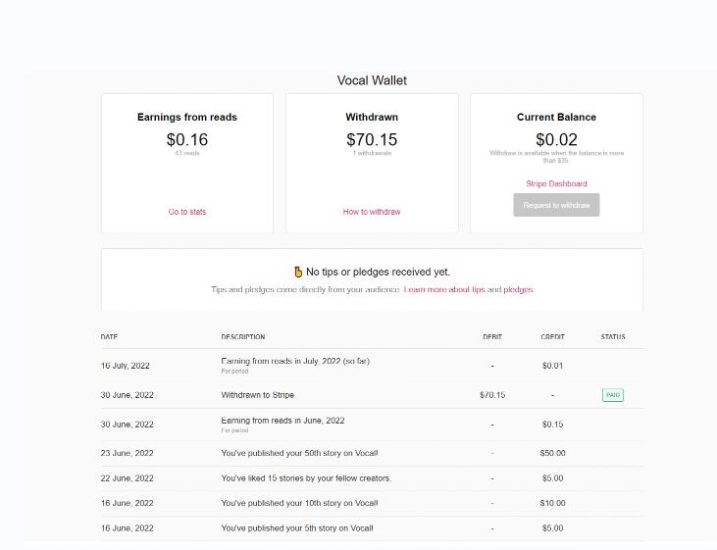Select the Earning from reads in July row
Screen dimensions: 717x550
pyautogui.click(x=295, y=361)
